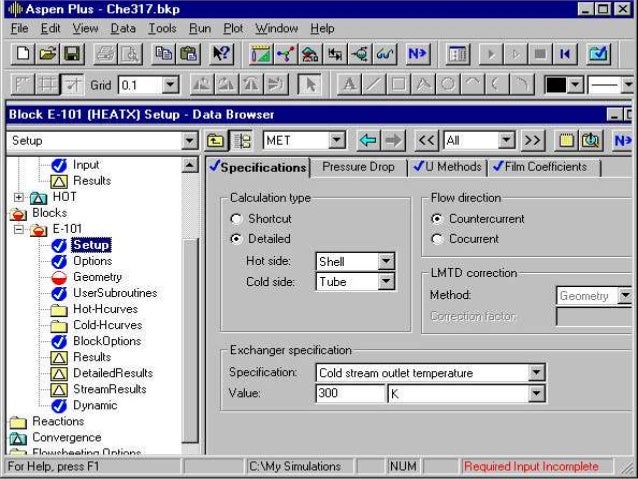Image resolution: width=638 pixels, height=479 pixels.
Task: Open the value units K dropdown
Action: (536, 393)
